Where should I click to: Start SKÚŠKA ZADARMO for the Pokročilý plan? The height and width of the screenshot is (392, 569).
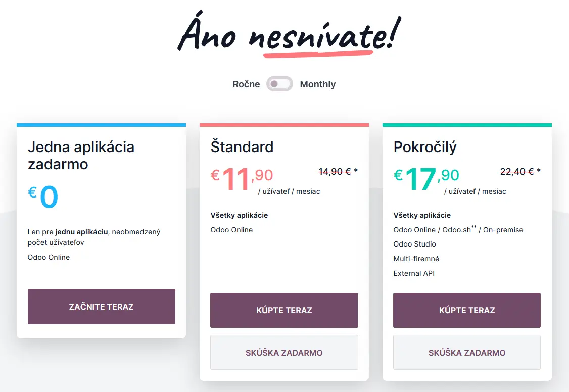coord(467,353)
